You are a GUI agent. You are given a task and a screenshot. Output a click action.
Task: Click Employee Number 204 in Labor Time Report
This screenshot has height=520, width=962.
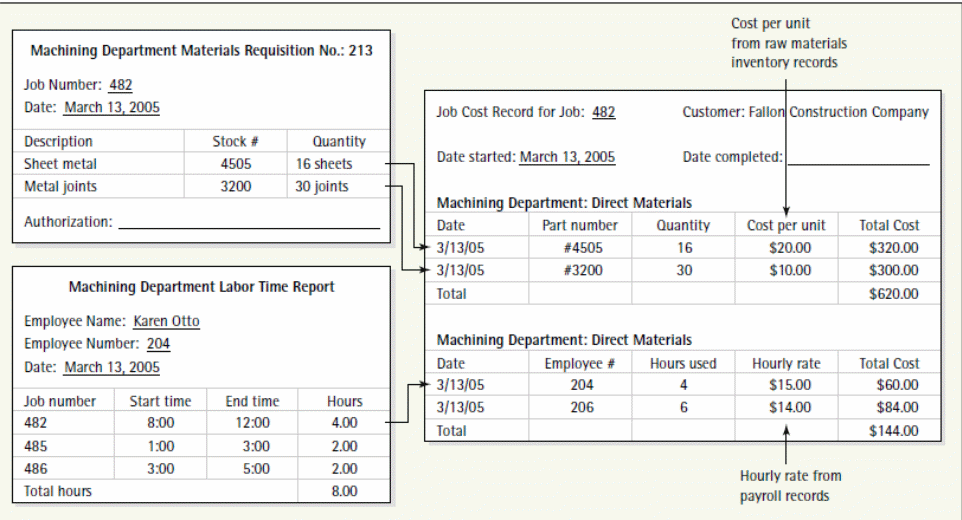(x=158, y=344)
